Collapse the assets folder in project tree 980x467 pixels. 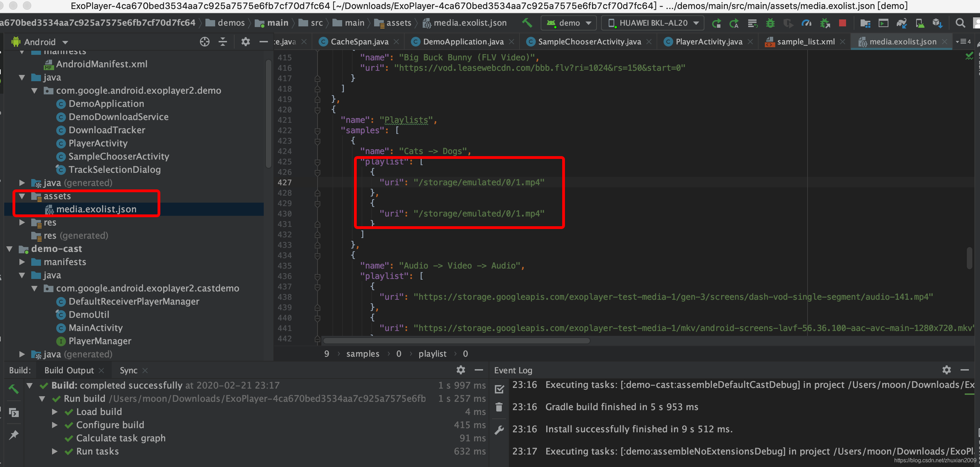[22, 196]
